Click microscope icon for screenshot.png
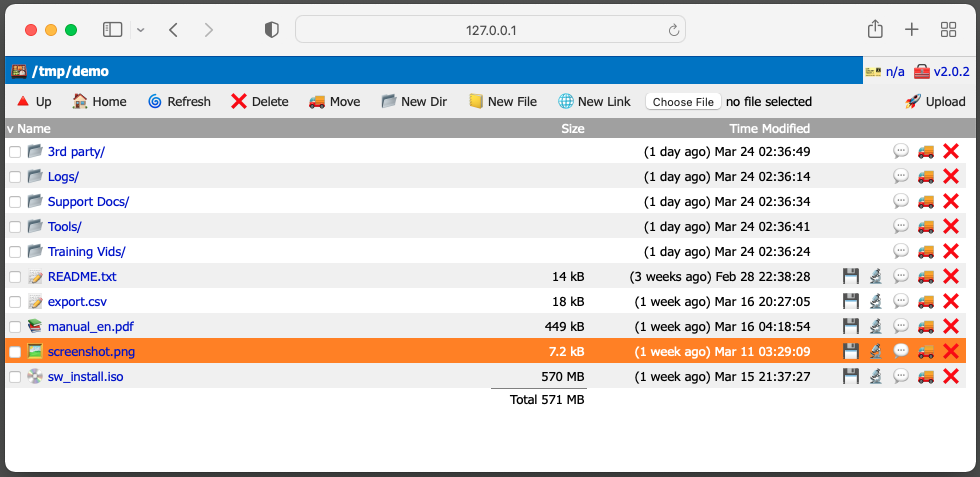This screenshot has width=980, height=477. tap(876, 351)
